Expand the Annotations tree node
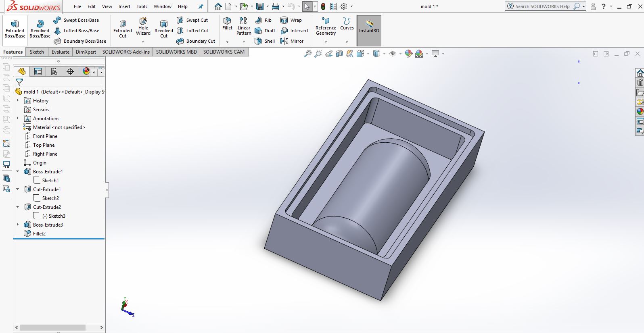Screen dimensions: 644x333 pyautogui.click(x=18, y=118)
